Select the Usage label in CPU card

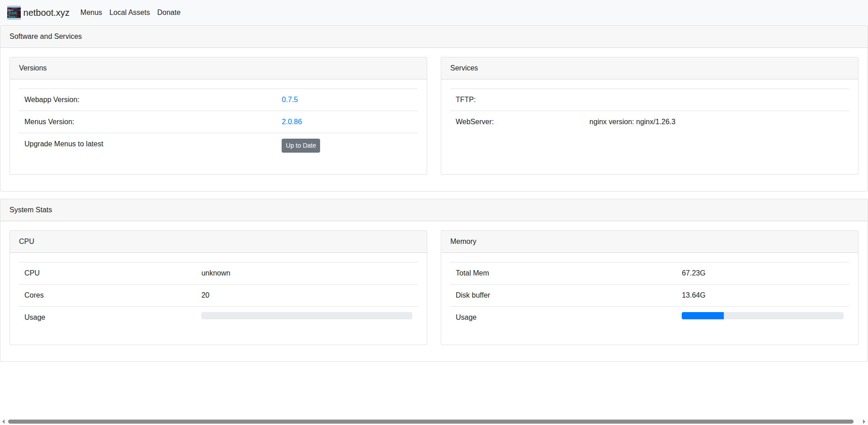[35, 318]
